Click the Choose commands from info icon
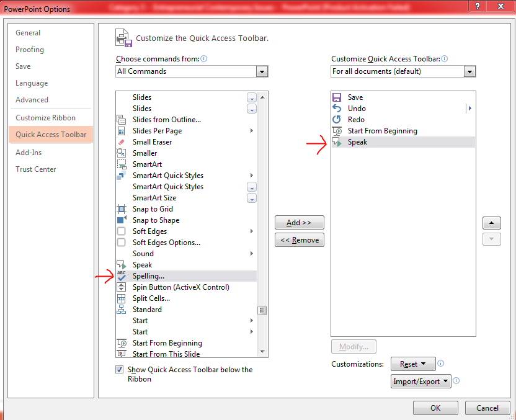 203,59
